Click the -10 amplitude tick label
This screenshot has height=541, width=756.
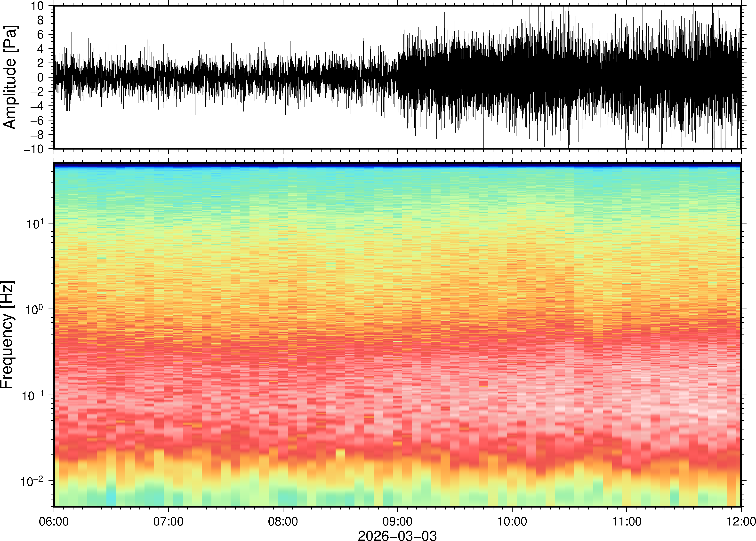(x=34, y=149)
